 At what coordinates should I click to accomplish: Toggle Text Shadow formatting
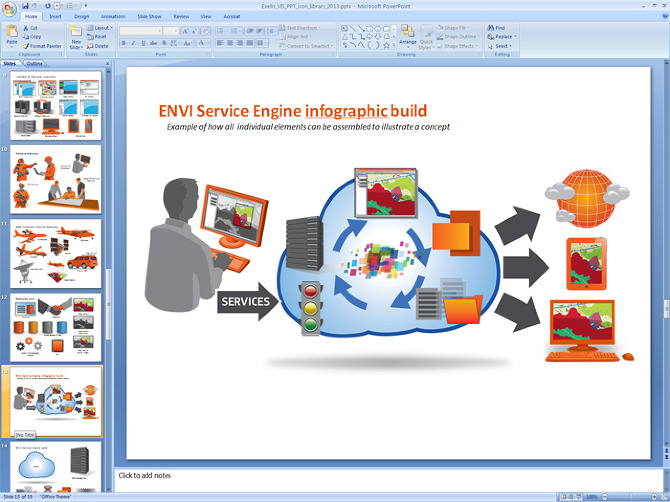(x=164, y=43)
